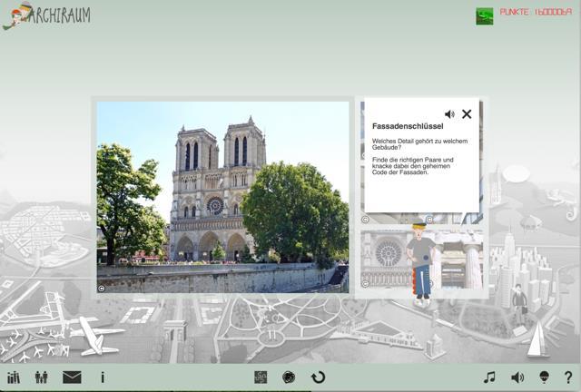The image size is (581, 392).
Task: Open the info 'i' icon
Action: click(x=103, y=377)
